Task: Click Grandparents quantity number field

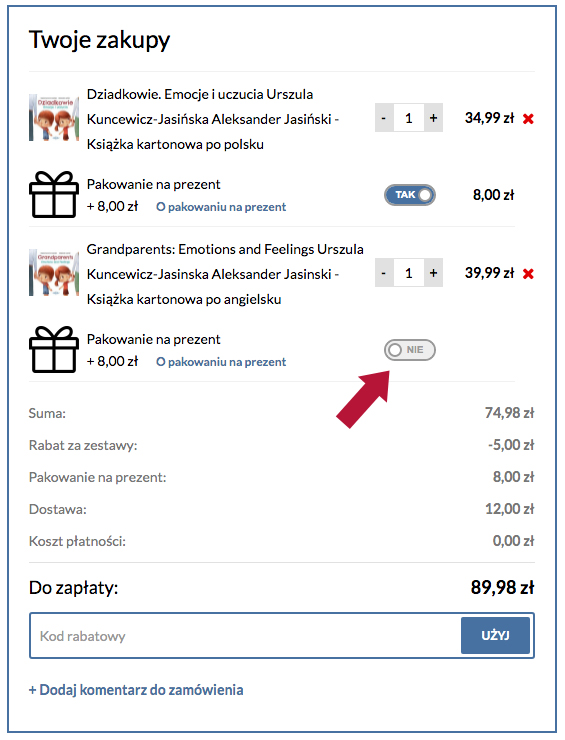Action: (x=409, y=272)
